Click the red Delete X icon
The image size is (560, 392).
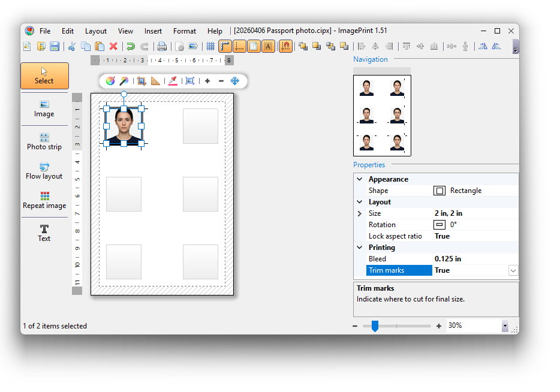coord(113,46)
